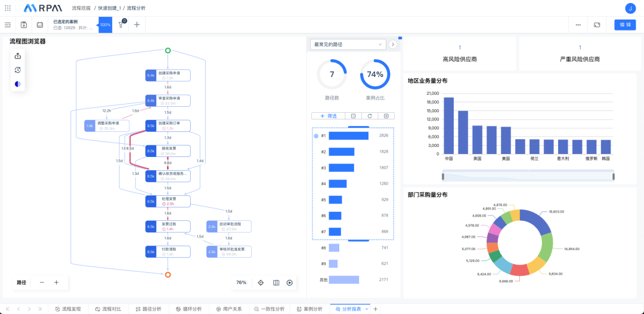Click the 筛选 button in path panel
The width and height of the screenshot is (644, 314).
(x=329, y=116)
